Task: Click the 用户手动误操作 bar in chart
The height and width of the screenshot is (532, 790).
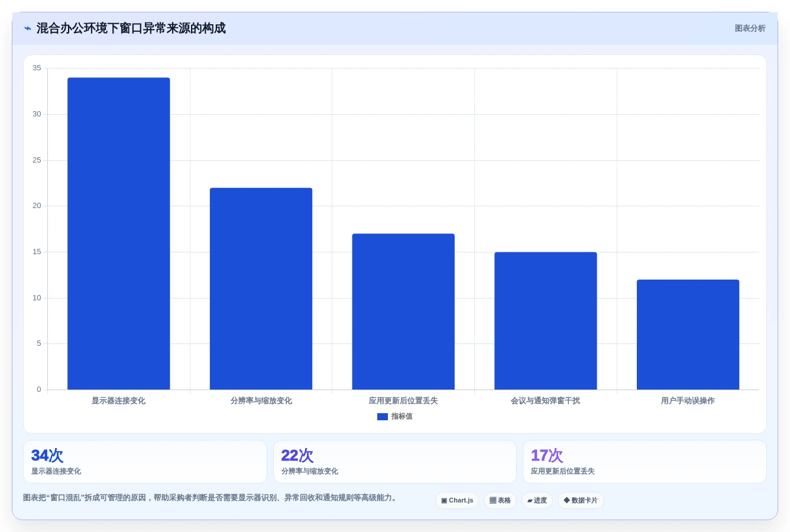Action: pos(688,335)
